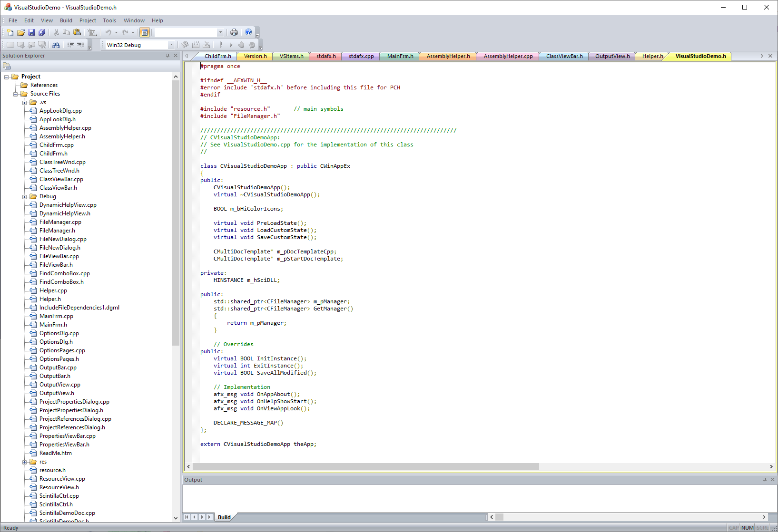Viewport: 778px width, 532px height.
Task: Click the Open folder toolbar icon
Action: [21, 32]
